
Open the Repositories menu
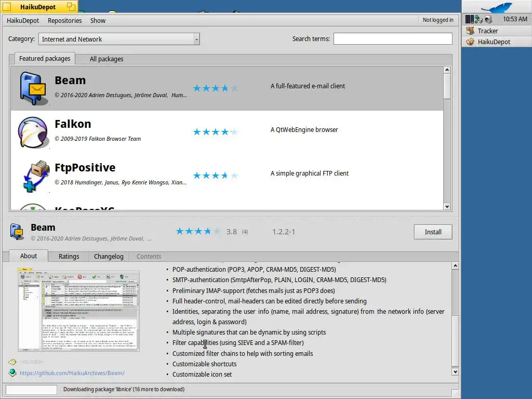pos(64,20)
